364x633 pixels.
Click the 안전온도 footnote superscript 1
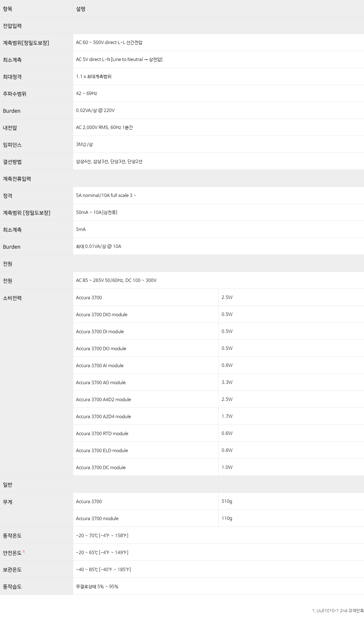(x=24, y=551)
